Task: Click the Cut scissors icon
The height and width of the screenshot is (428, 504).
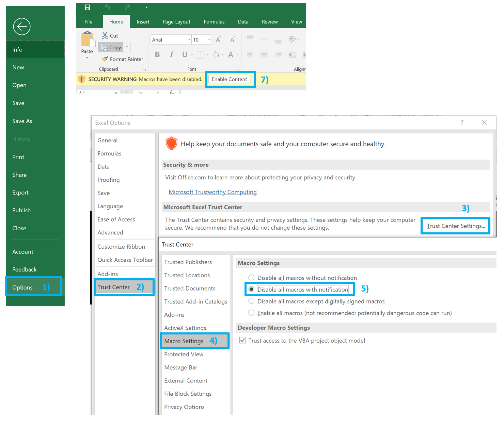Action: point(105,35)
